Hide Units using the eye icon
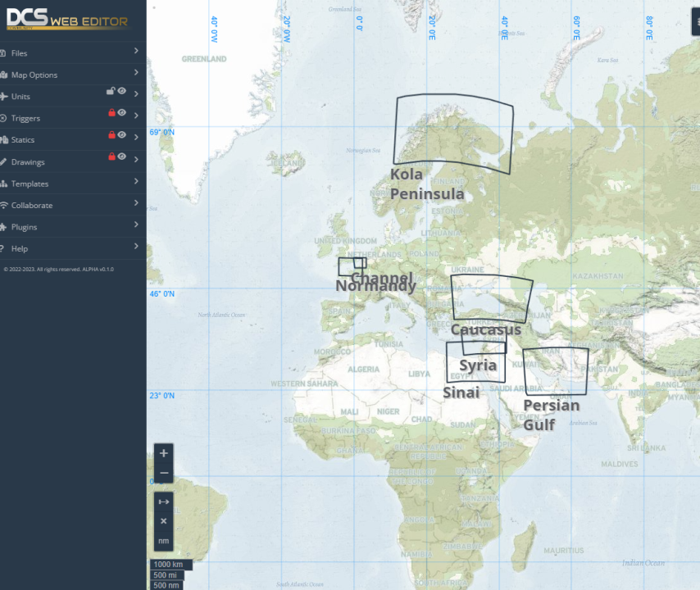700x590 pixels. 122,91
